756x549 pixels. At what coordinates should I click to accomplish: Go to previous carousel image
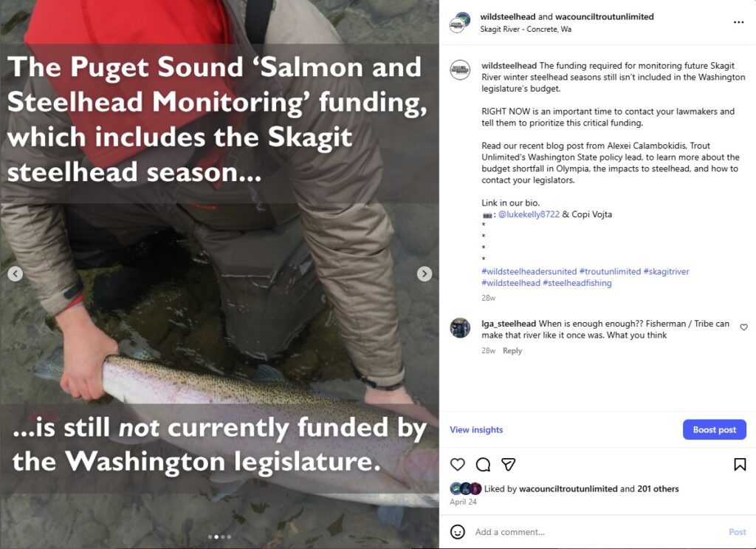15,274
